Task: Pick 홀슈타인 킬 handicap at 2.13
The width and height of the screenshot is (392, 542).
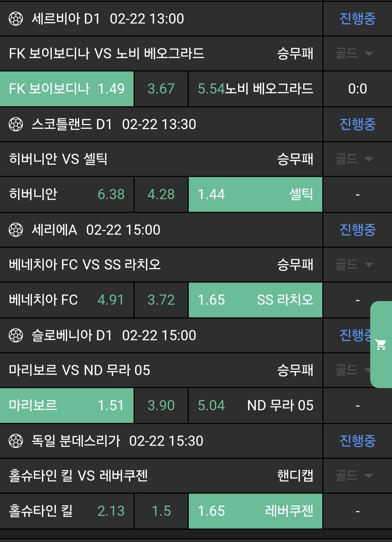Action: click(x=67, y=511)
